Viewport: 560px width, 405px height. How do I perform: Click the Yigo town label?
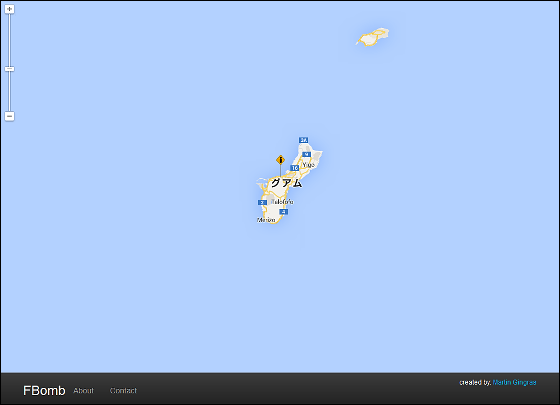pos(309,165)
